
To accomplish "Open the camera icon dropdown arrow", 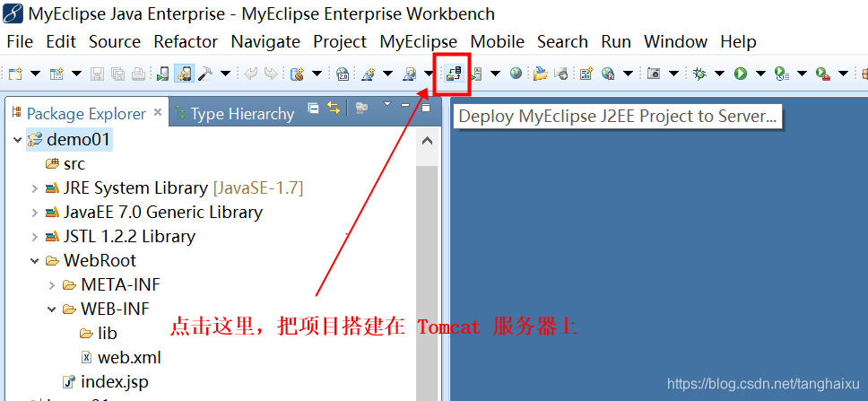I will click(673, 73).
